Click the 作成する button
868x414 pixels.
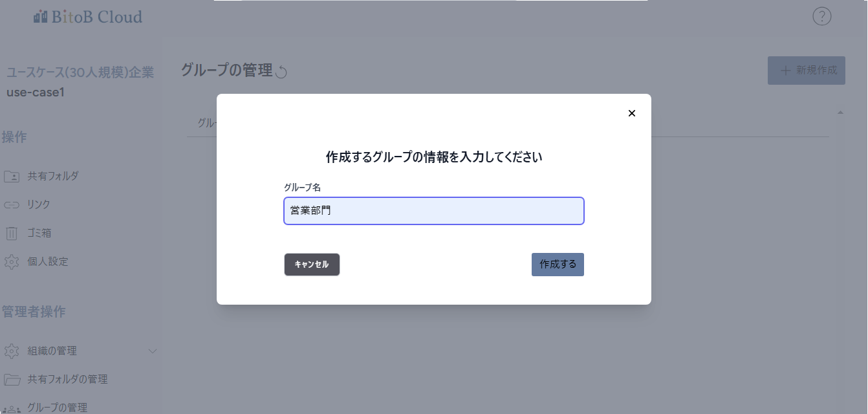558,265
